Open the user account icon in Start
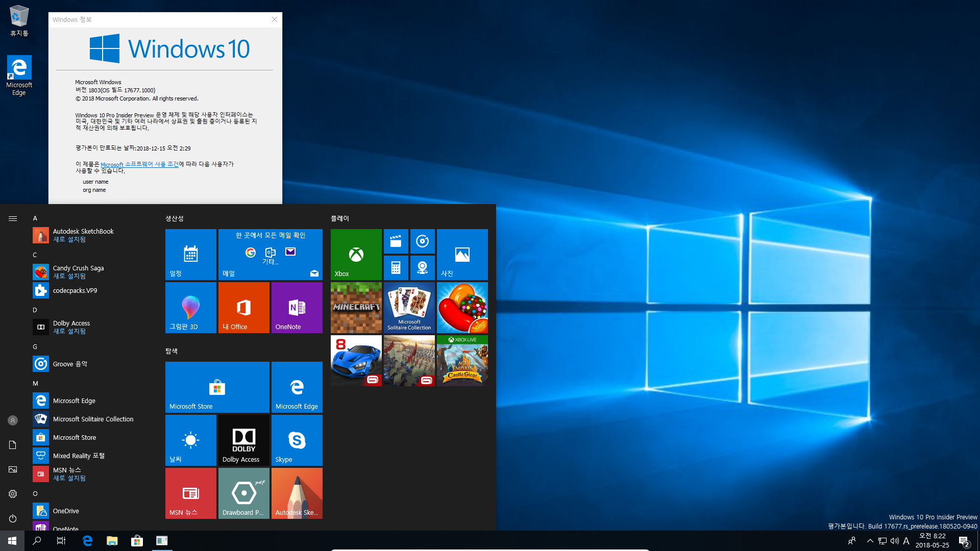 tap(13, 420)
